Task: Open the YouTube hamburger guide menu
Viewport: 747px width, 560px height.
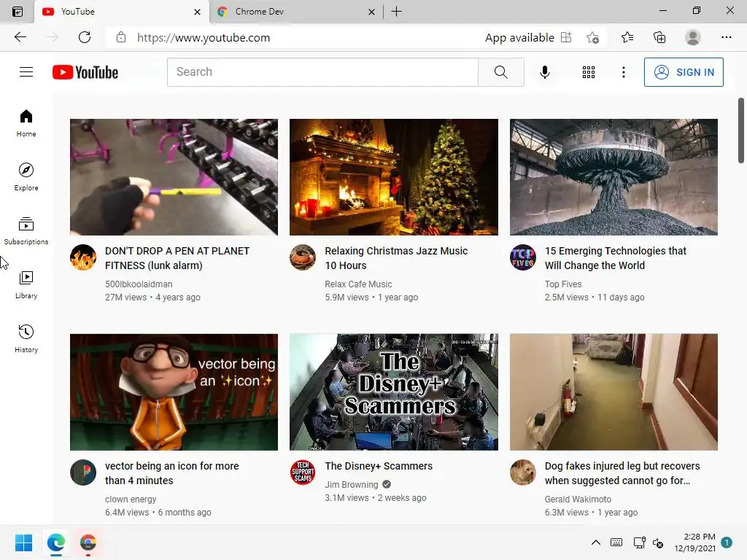Action: (x=26, y=72)
